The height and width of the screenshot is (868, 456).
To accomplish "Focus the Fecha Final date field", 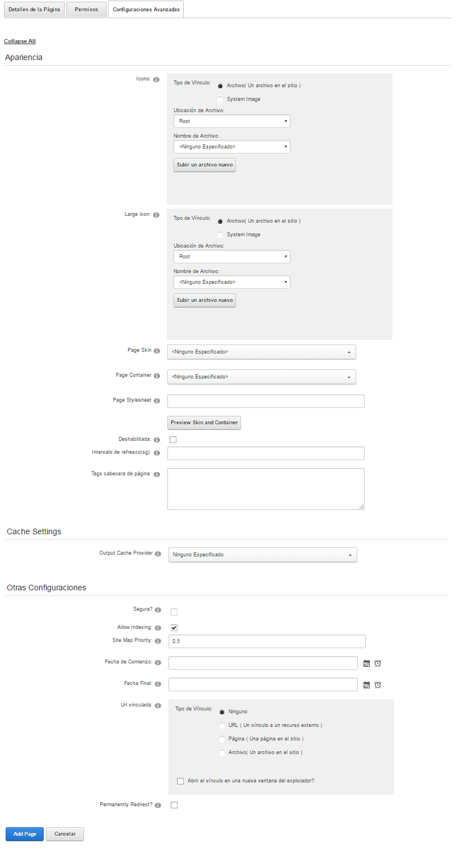I will click(x=263, y=684).
